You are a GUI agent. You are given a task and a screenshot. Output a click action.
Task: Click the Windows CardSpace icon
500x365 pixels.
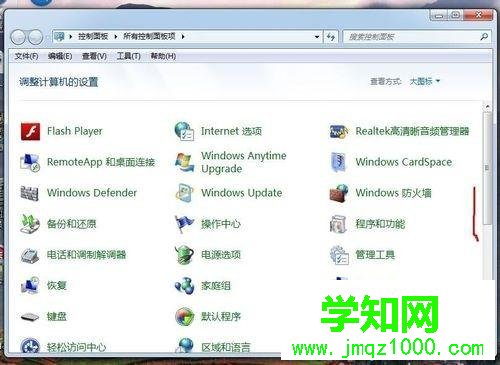(339, 162)
